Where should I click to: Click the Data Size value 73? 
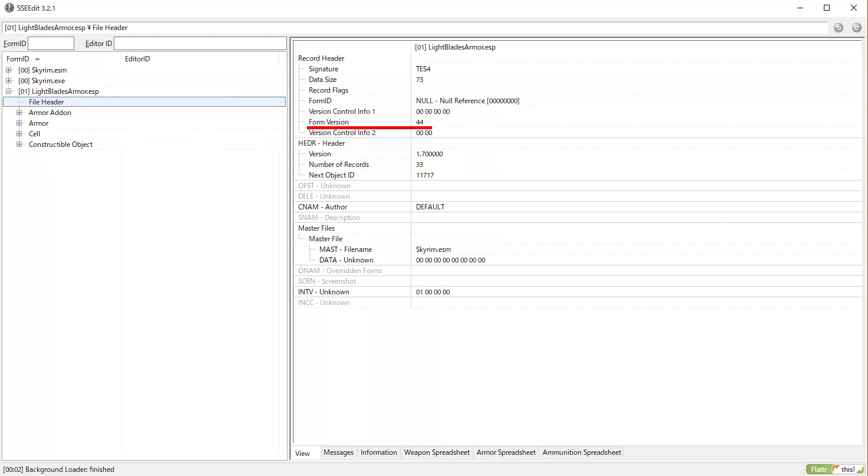(x=420, y=80)
